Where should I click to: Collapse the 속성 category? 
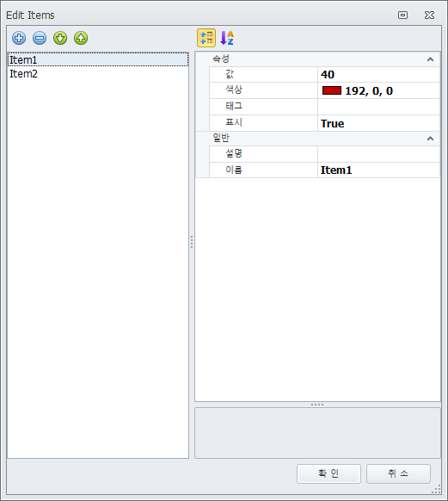(430, 59)
